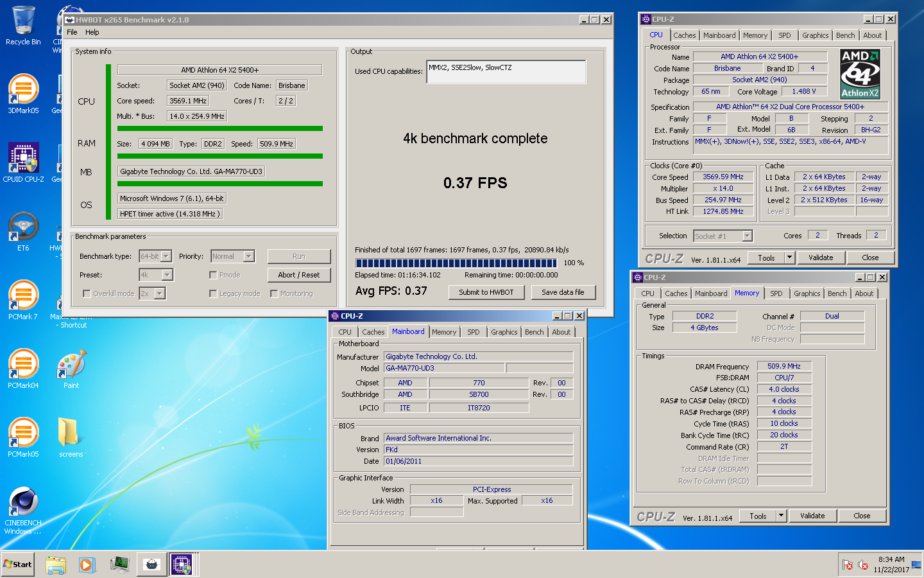The width and height of the screenshot is (924, 578).
Task: Open the PCMark05 desktop shortcut
Action: pos(23,438)
